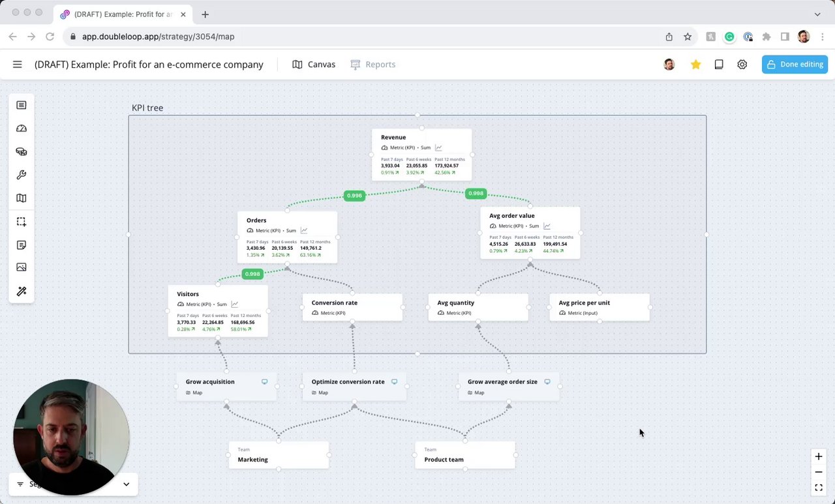Select the Conversion rate metric card
The width and height of the screenshot is (835, 504).
[x=352, y=307]
